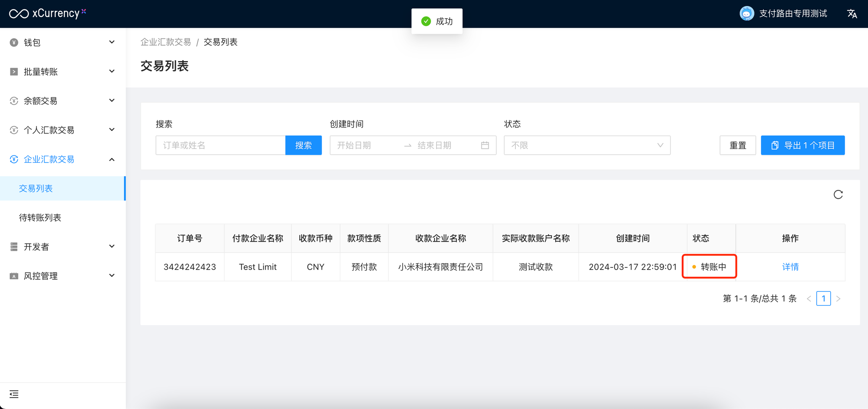Viewport: 868px width, 409px height.
Task: Click the 风控管理 sidebar icon
Action: pyautogui.click(x=14, y=276)
